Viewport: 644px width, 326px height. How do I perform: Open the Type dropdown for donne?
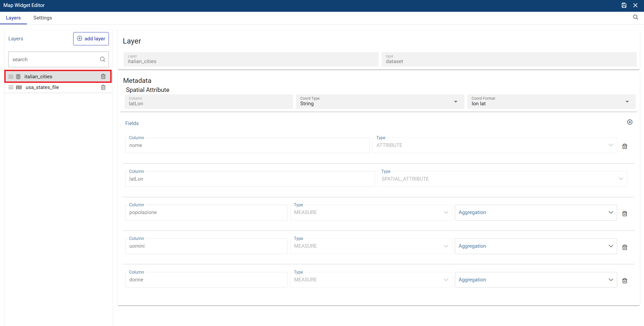(371, 280)
